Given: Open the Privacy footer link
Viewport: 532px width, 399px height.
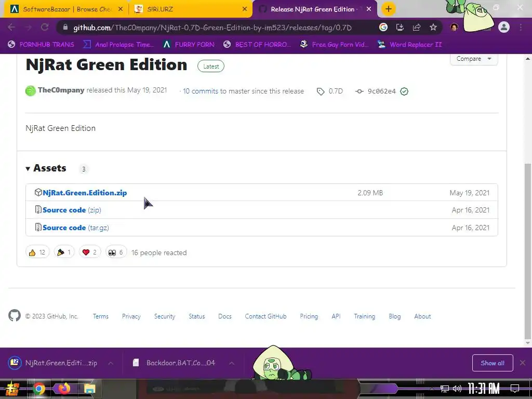Looking at the screenshot, I should [x=131, y=316].
